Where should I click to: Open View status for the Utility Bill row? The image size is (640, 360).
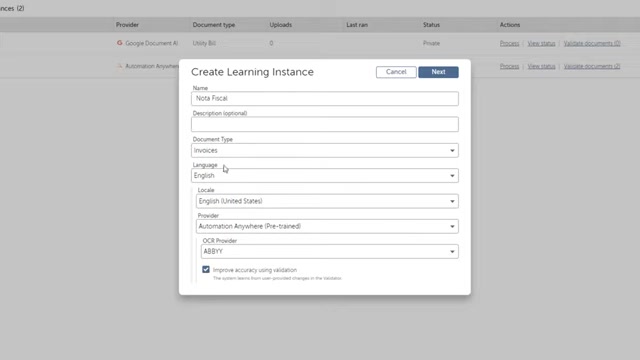(541, 43)
